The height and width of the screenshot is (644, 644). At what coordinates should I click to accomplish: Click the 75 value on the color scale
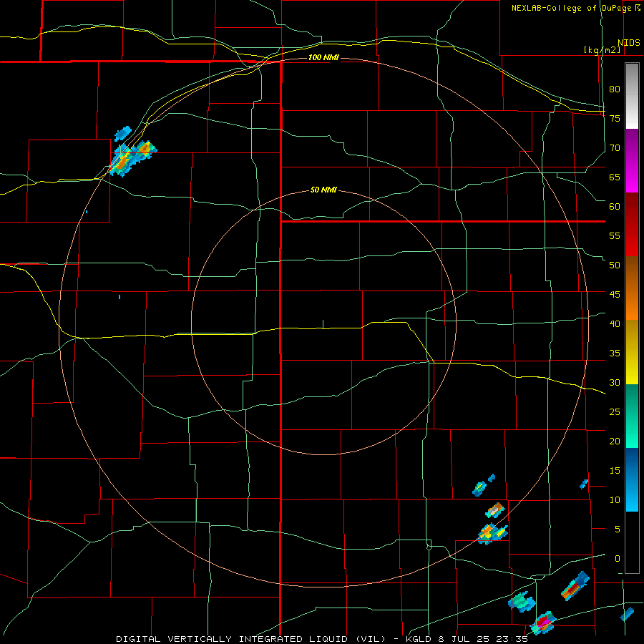615,118
